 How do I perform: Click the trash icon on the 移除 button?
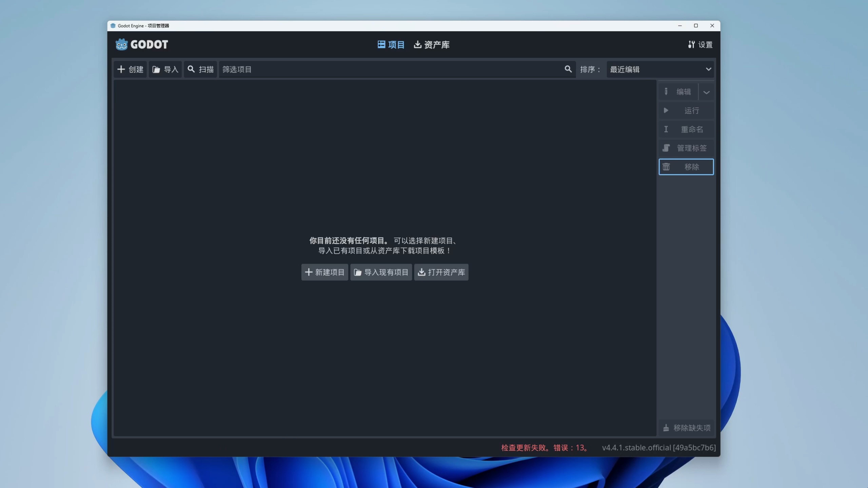(666, 166)
